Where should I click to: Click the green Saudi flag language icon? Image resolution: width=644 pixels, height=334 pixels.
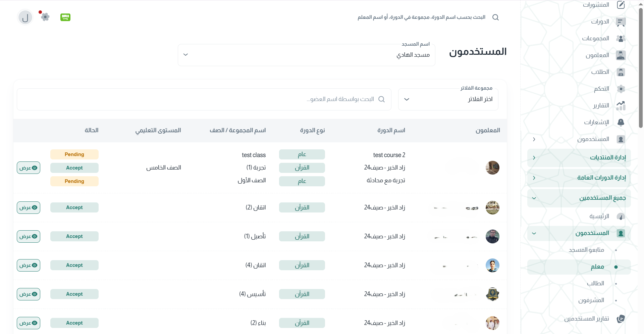pyautogui.click(x=65, y=17)
